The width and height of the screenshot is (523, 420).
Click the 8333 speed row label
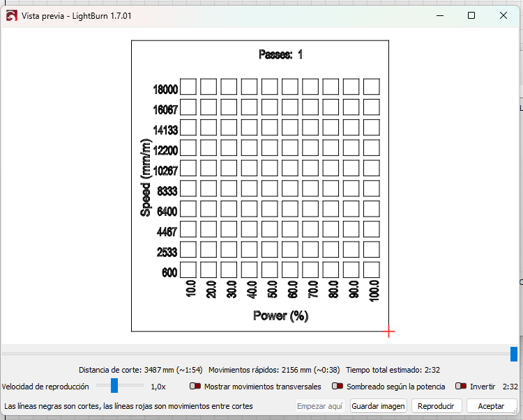(167, 191)
